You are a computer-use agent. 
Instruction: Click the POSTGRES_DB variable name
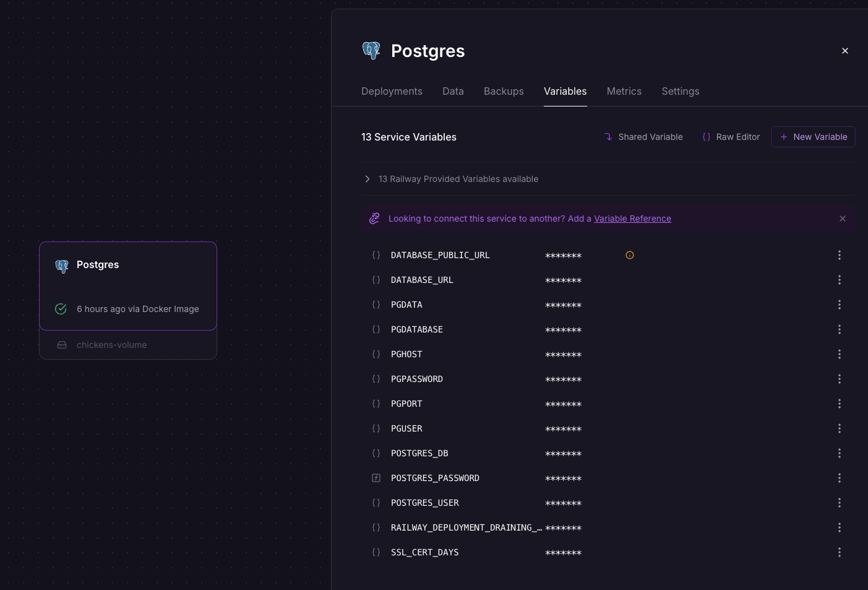tap(419, 453)
